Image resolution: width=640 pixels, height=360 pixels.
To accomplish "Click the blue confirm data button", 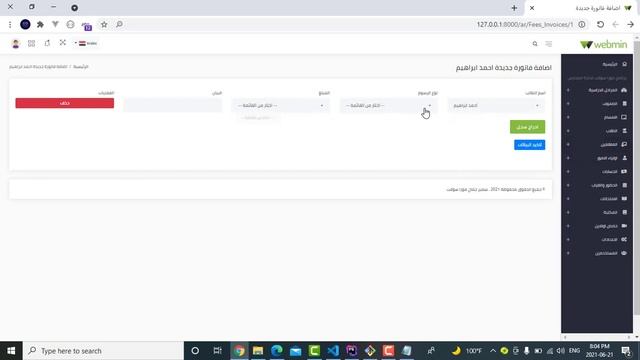I will click(x=529, y=145).
